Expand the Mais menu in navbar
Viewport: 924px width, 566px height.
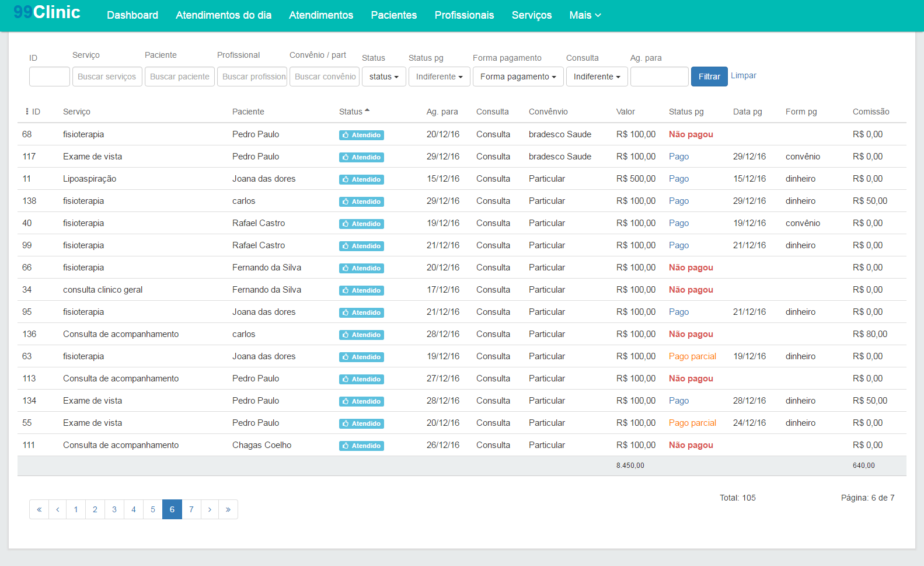coord(585,15)
